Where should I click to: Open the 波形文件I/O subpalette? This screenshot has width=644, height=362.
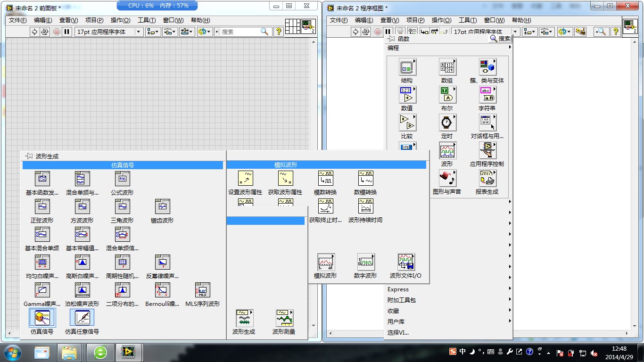pos(406,262)
